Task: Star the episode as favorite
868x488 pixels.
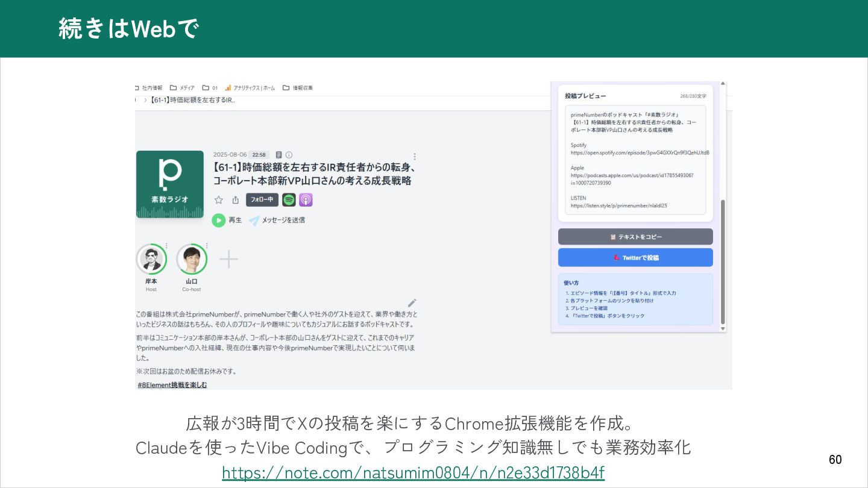Action: click(219, 200)
